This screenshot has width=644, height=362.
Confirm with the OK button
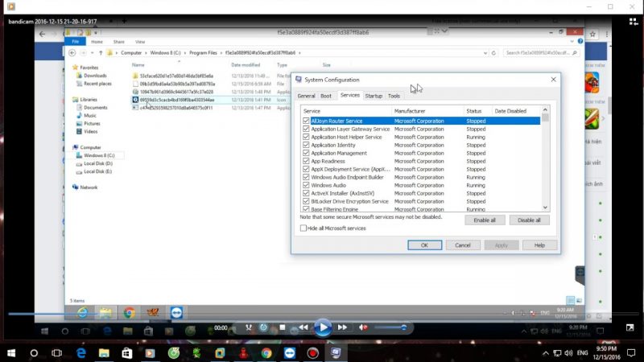click(x=425, y=245)
